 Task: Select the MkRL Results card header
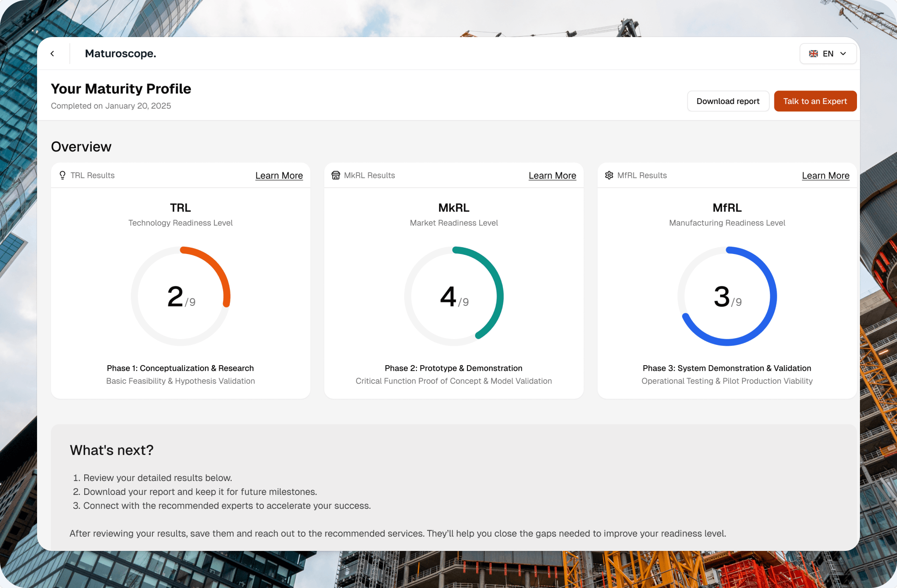[454, 175]
